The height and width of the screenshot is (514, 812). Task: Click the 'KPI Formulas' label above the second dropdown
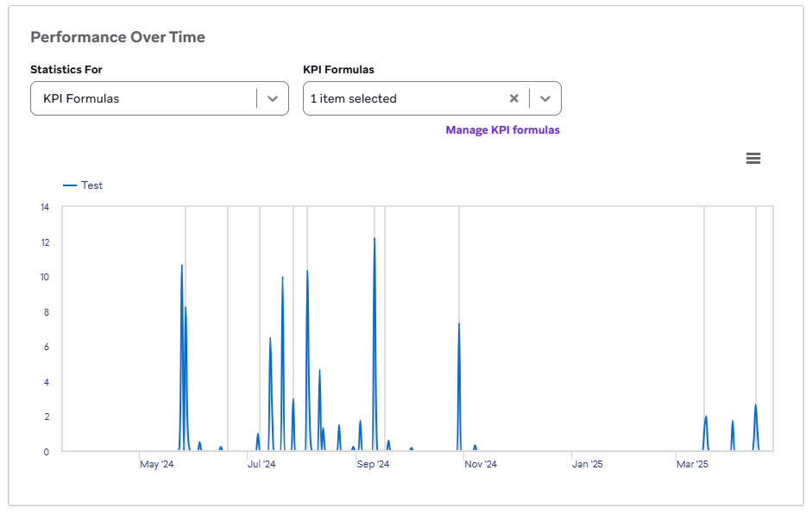338,69
